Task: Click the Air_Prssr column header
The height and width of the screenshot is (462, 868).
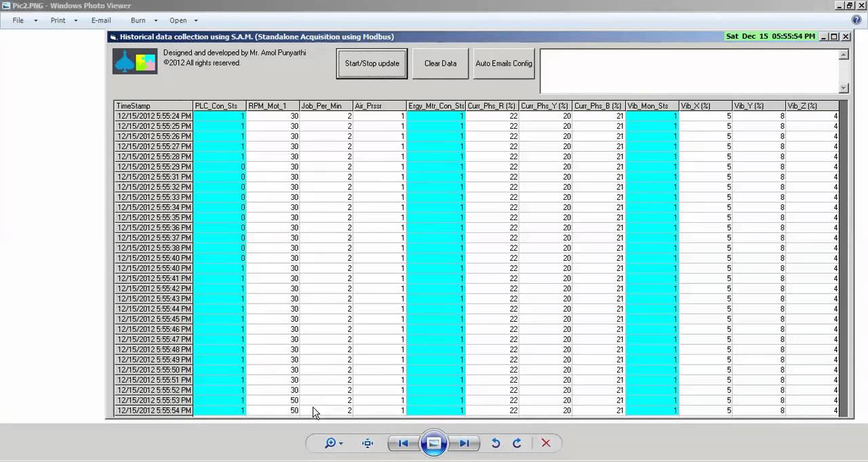Action: click(379, 106)
